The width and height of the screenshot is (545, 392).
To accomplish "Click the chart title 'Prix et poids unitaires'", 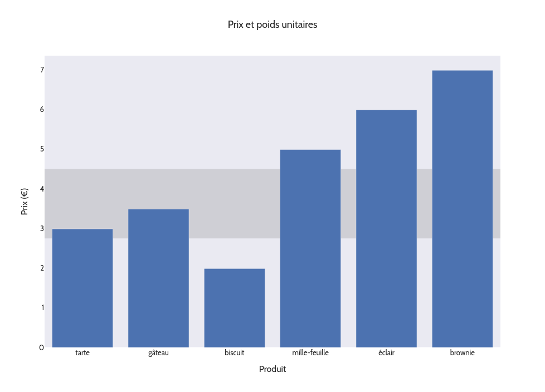I will (x=272, y=24).
